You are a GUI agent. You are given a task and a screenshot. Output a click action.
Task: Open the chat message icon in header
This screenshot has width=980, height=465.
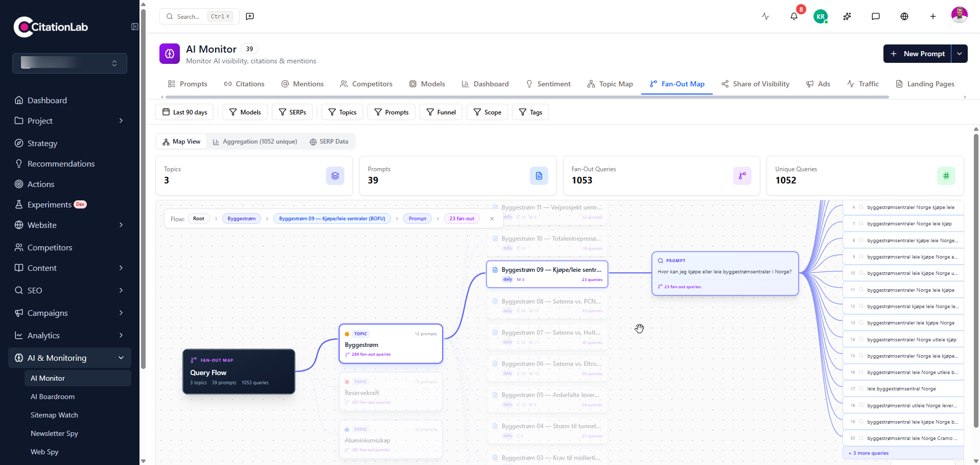876,16
